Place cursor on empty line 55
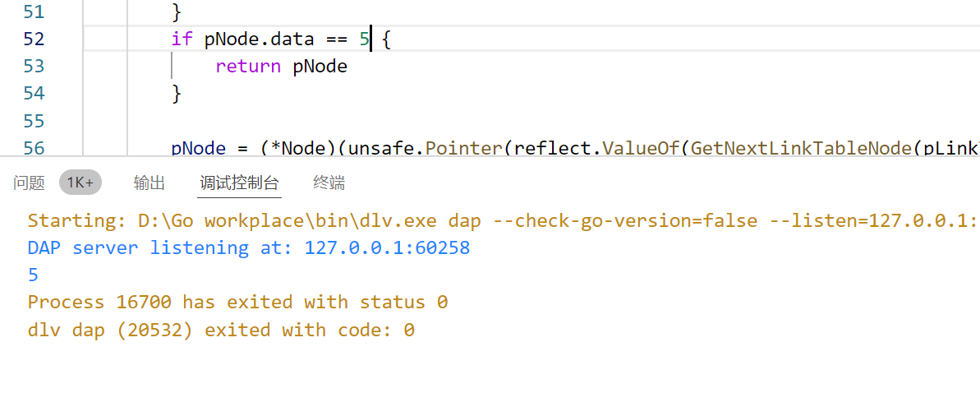 pos(531,121)
